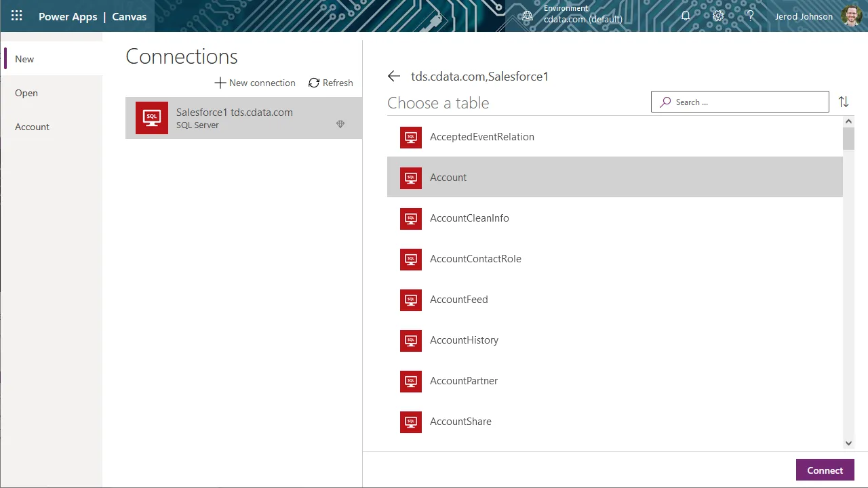
Task: Refresh the connections list
Action: click(x=330, y=83)
